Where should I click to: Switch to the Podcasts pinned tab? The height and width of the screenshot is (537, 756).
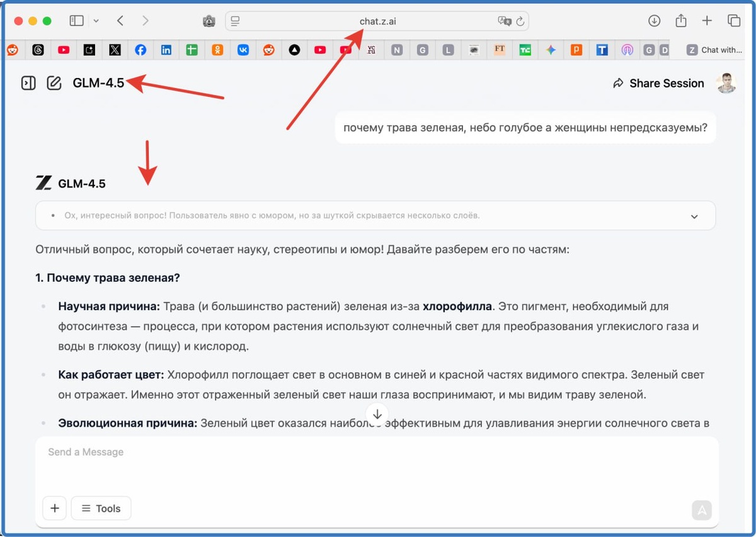point(627,50)
